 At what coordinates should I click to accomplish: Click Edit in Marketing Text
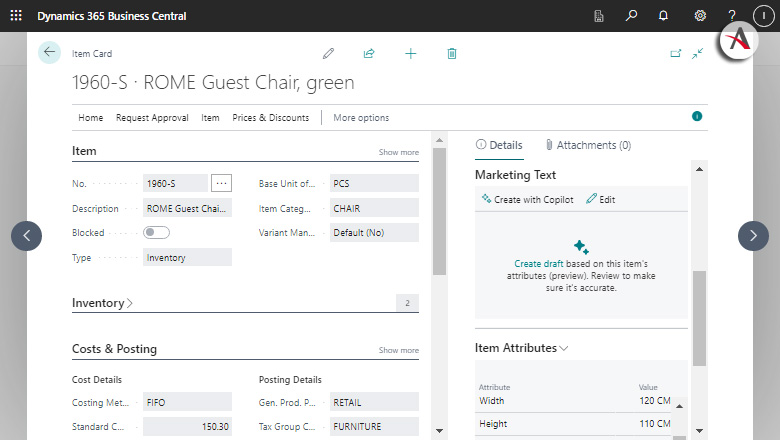pos(601,199)
